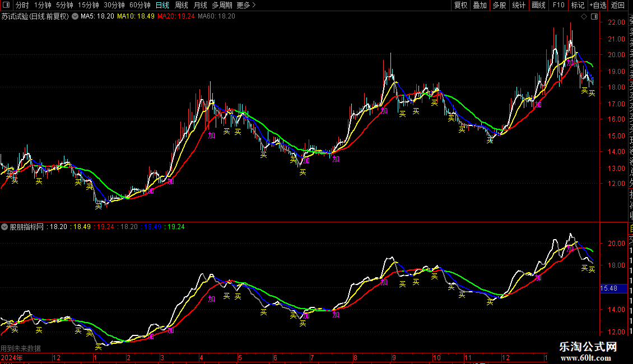Open the 多股 multi-stock view
This screenshot has height=364, width=633.
click(x=499, y=5)
